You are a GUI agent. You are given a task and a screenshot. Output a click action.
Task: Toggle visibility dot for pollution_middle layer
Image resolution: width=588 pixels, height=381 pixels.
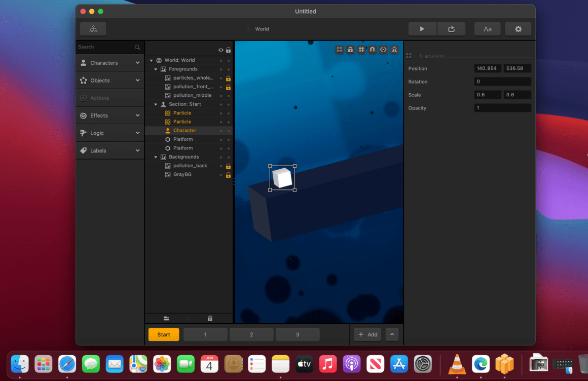click(221, 96)
